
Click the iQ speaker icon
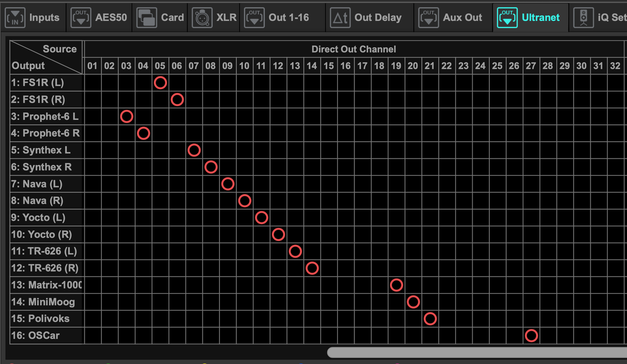[583, 18]
